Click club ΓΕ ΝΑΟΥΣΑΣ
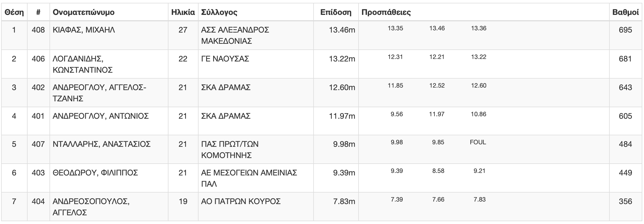Screen dimensions: 644x224 click(225, 59)
